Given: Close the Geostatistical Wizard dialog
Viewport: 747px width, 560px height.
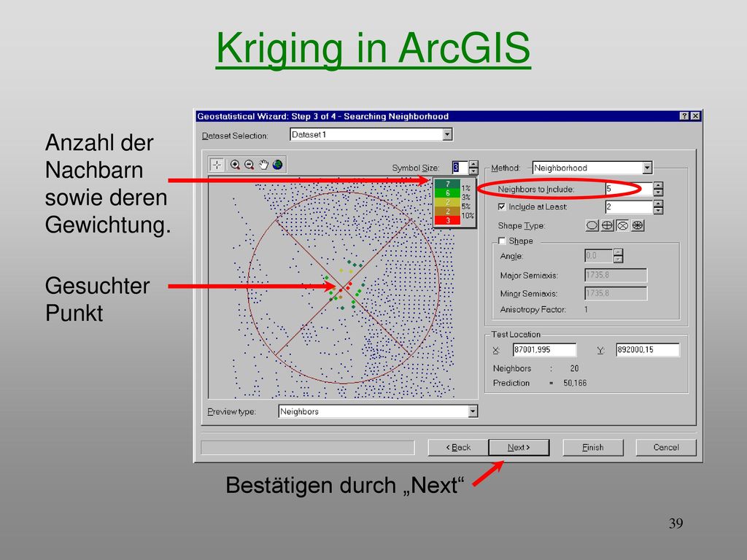Looking at the screenshot, I should pyautogui.click(x=695, y=116).
